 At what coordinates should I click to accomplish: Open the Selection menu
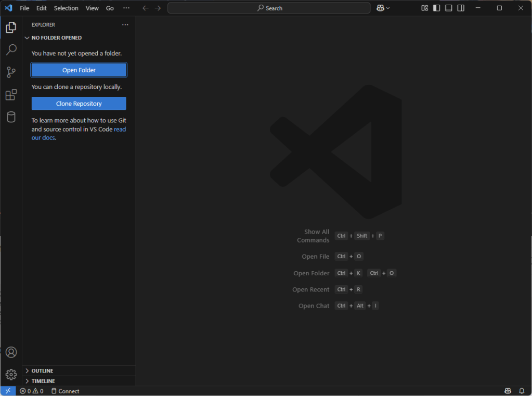tap(66, 8)
